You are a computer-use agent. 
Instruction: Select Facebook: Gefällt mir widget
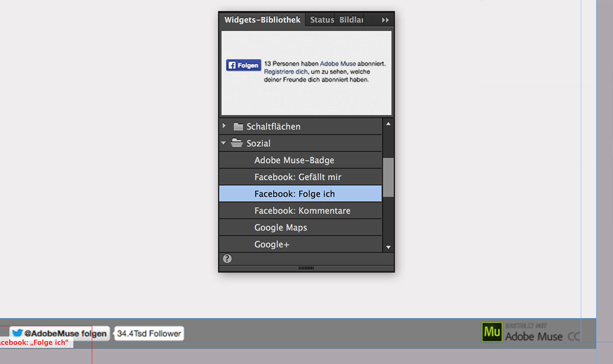tap(300, 177)
